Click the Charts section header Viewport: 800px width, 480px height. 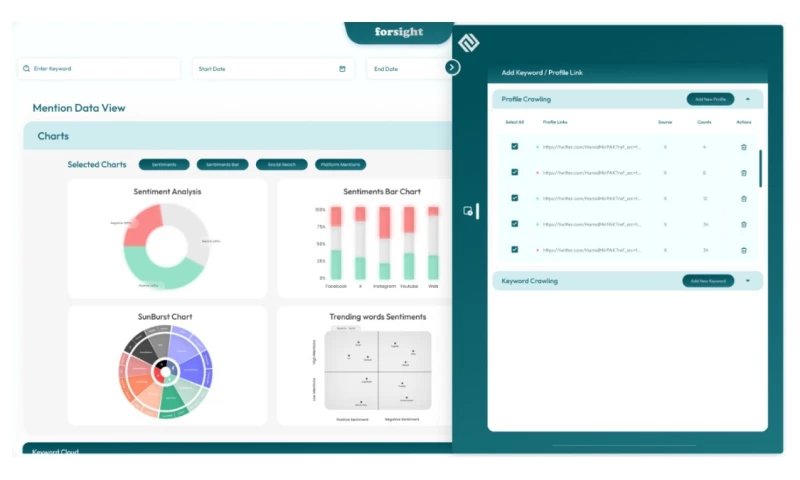(x=238, y=136)
